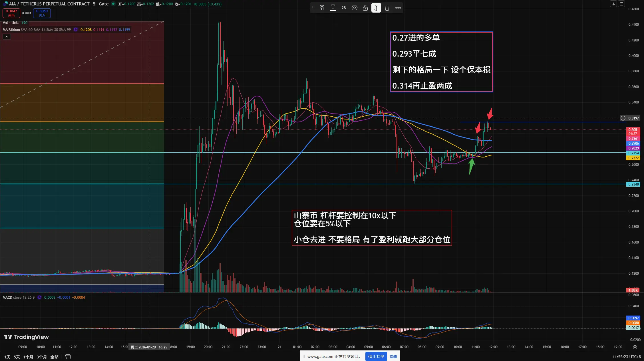
Task: Click the text color T icon
Action: click(333, 8)
